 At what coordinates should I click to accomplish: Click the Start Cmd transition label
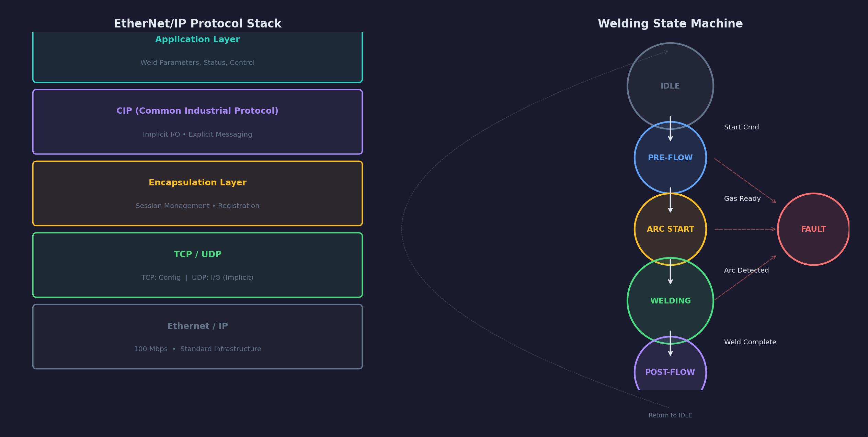click(x=741, y=127)
